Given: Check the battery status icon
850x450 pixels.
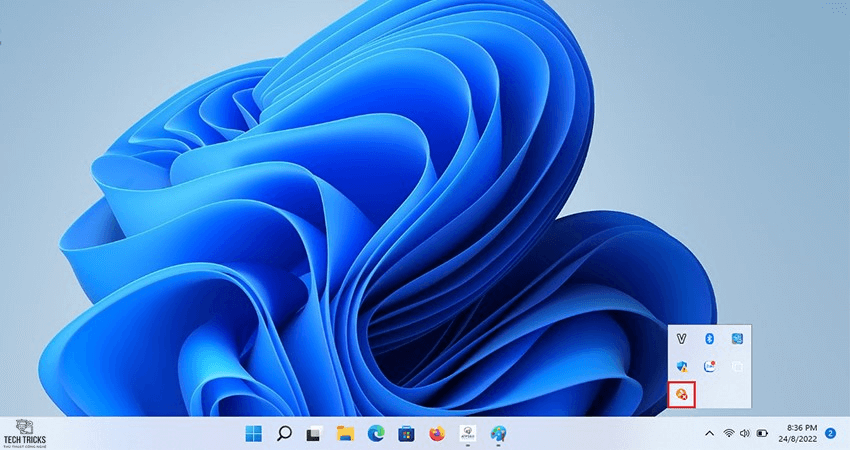Looking at the screenshot, I should coord(762,433).
